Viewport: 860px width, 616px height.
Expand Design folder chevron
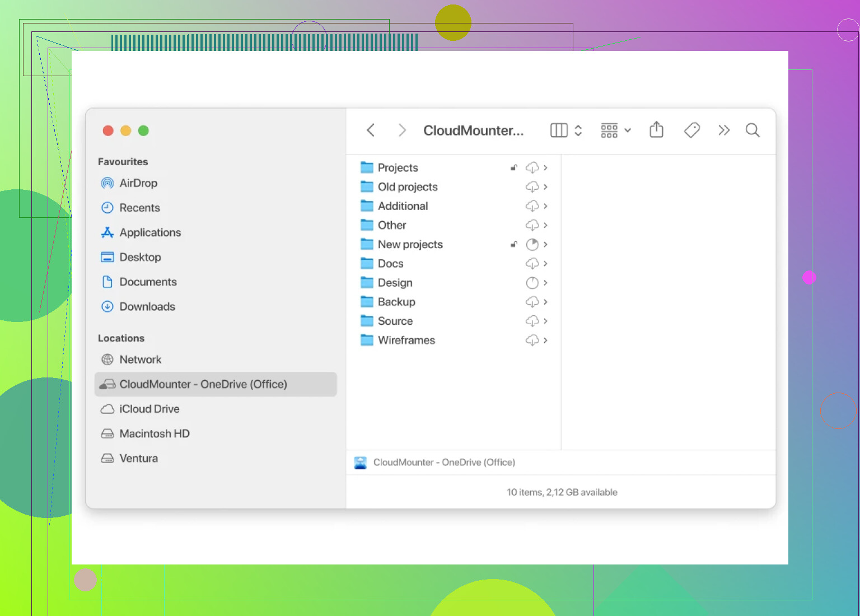coord(545,283)
